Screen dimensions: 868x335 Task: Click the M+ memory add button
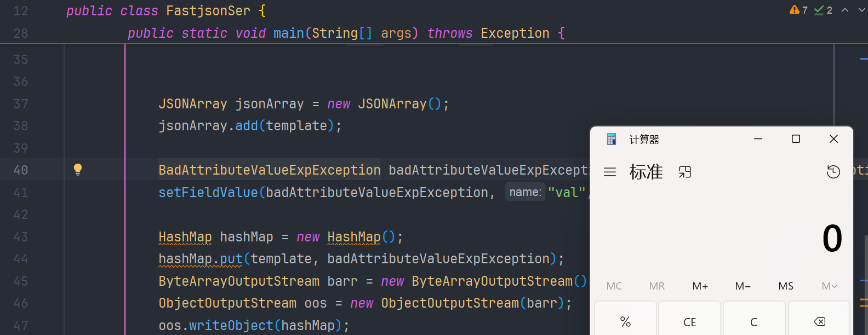click(700, 286)
